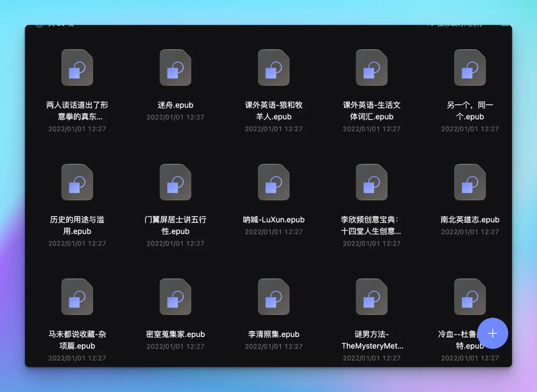Open the 历史的用途与滥用.epub file

77,182
